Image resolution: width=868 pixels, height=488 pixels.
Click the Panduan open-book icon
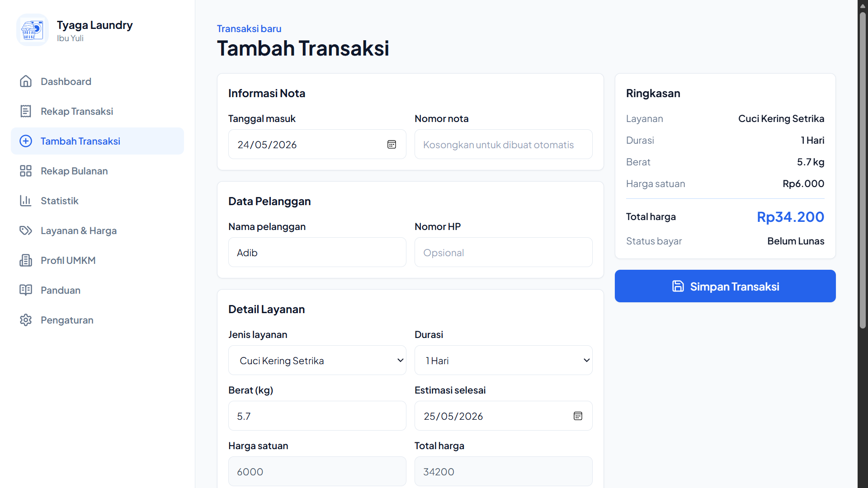pyautogui.click(x=26, y=290)
